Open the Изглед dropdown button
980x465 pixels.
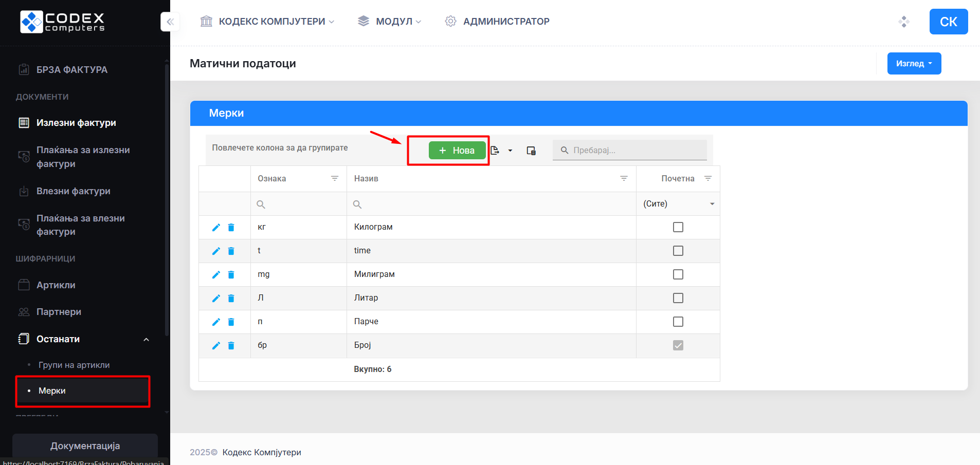pyautogui.click(x=914, y=64)
